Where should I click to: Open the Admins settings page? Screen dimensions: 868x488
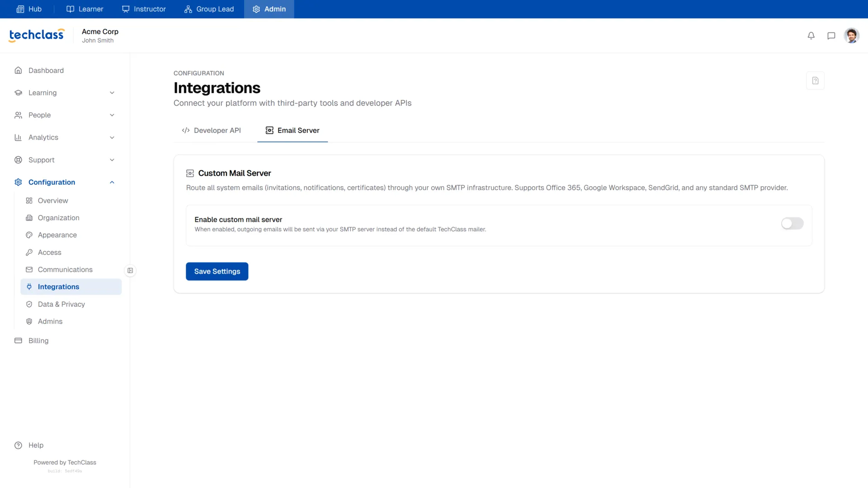pos(71,322)
